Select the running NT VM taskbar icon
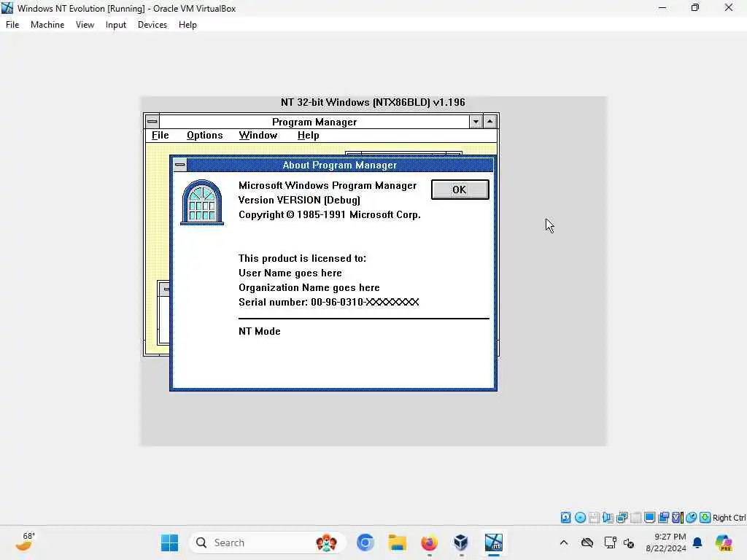 coord(494,542)
